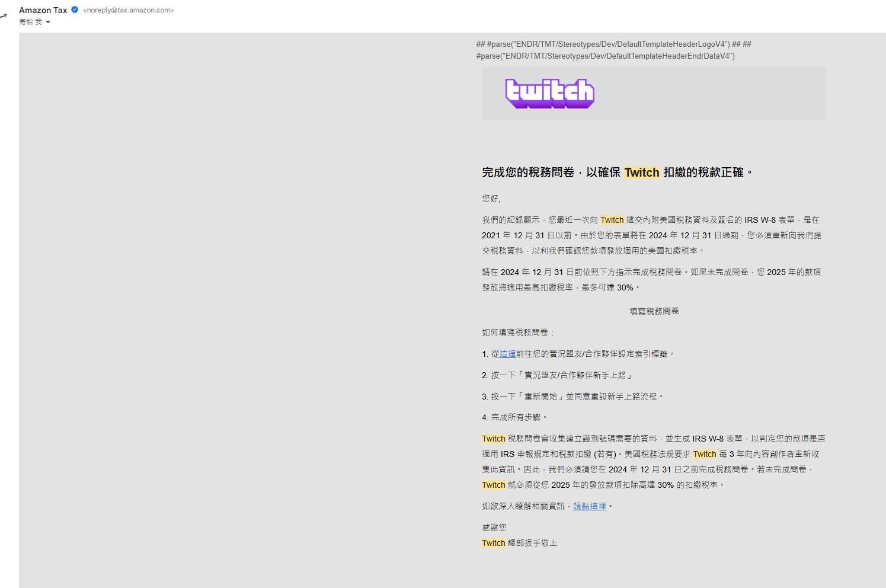Image resolution: width=886 pixels, height=588 pixels.
Task: Open the 這裡 link in step one
Action: click(507, 354)
